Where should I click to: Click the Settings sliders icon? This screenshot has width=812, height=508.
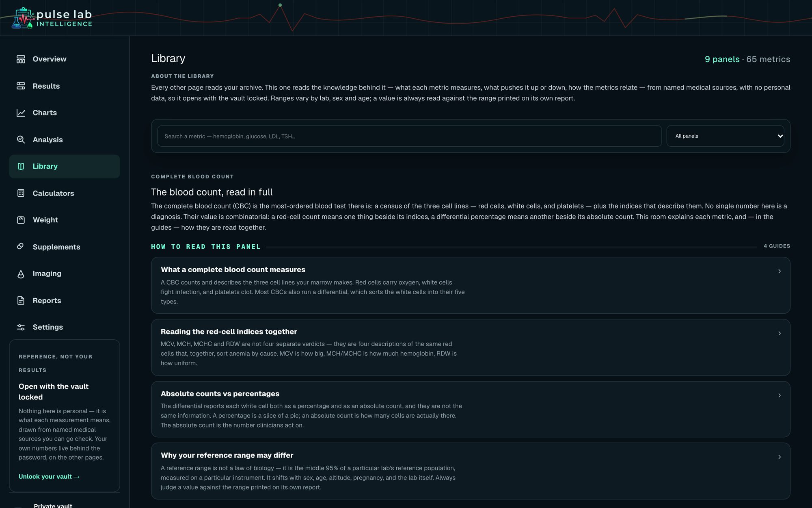tap(21, 327)
